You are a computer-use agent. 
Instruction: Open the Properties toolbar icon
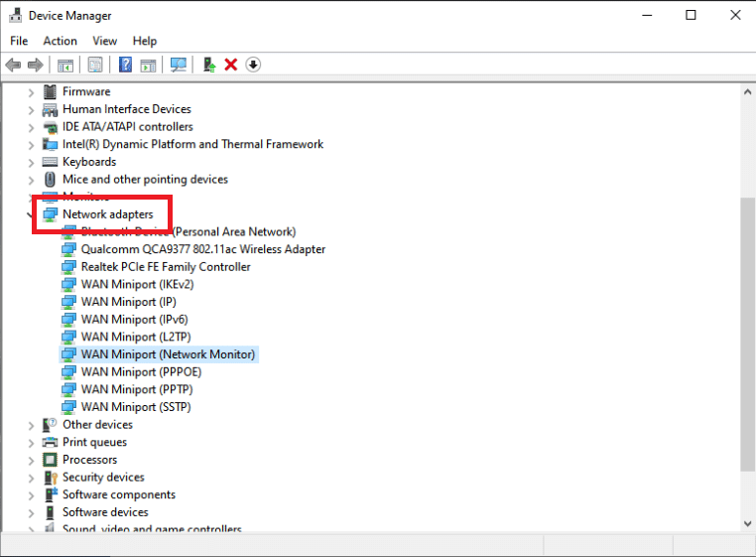95,65
